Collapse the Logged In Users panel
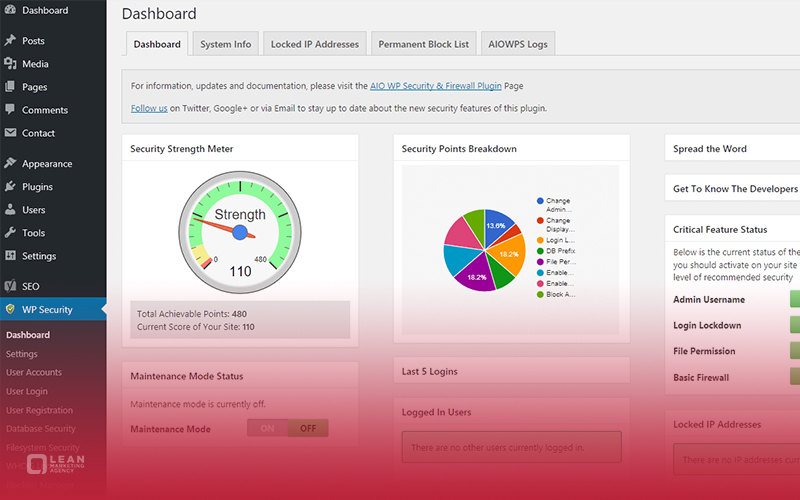The image size is (800, 500). coord(511,412)
